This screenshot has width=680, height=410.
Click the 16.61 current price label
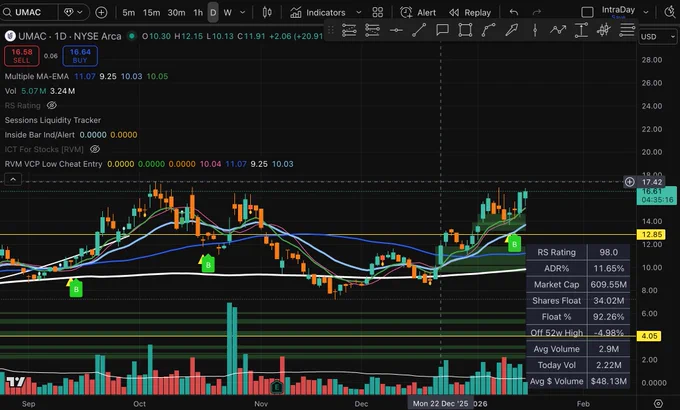pos(657,195)
